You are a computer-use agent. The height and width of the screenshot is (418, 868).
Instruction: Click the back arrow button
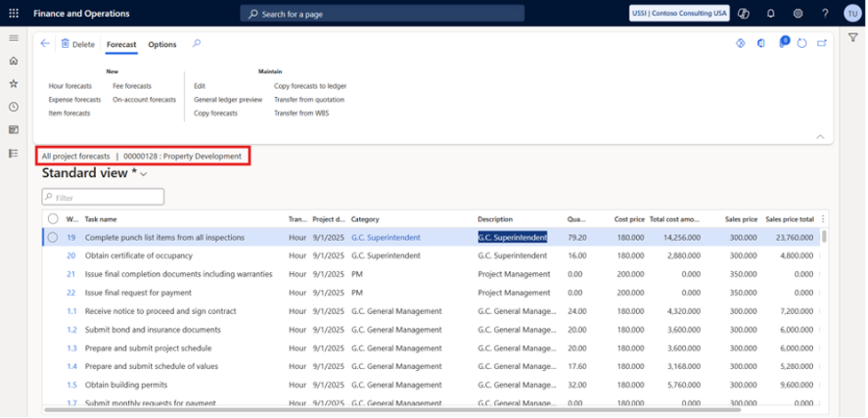tap(45, 44)
